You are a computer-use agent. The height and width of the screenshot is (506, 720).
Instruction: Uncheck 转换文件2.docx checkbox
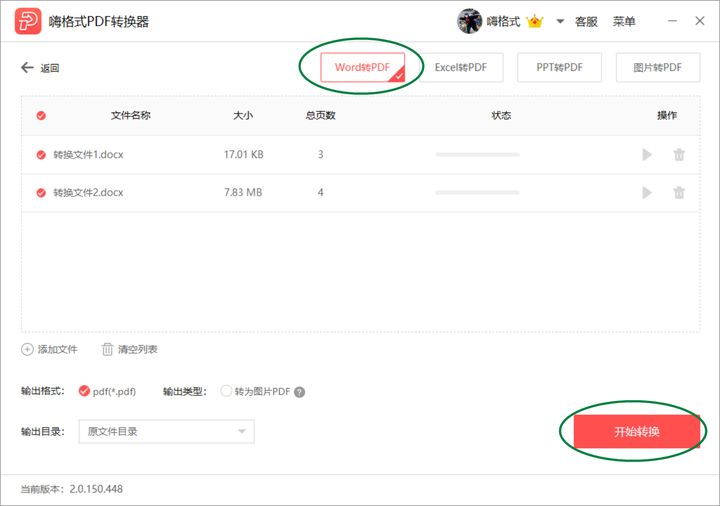click(41, 192)
